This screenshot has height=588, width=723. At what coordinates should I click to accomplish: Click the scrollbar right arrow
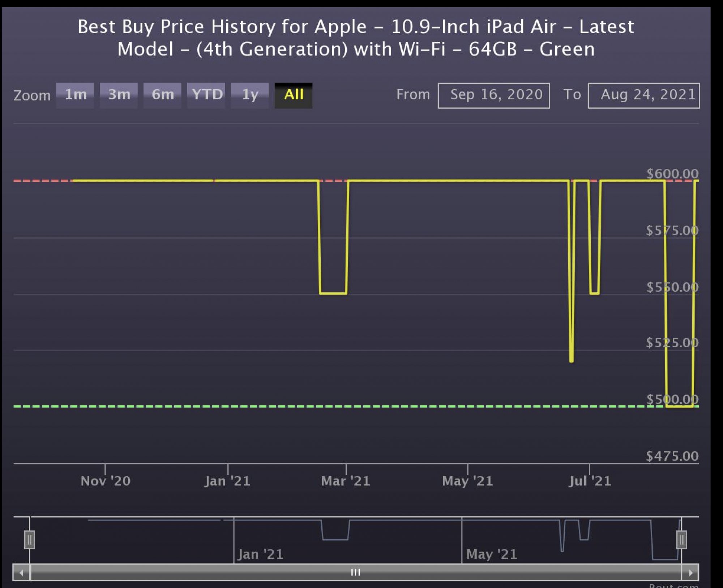[690, 572]
